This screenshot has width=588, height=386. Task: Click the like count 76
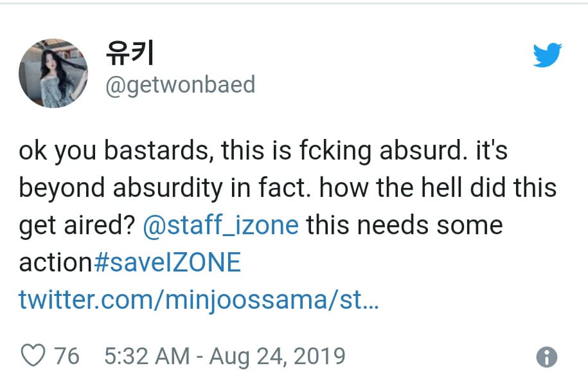tap(66, 356)
